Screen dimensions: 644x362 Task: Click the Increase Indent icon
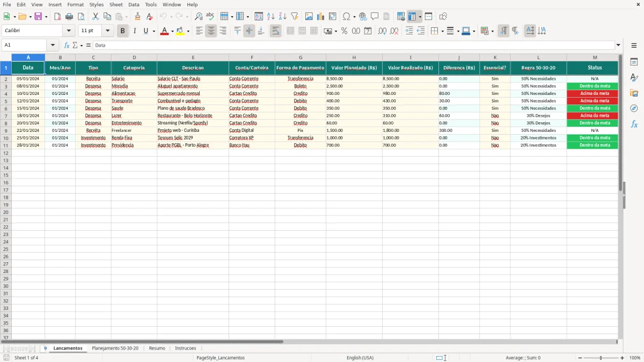409,31
